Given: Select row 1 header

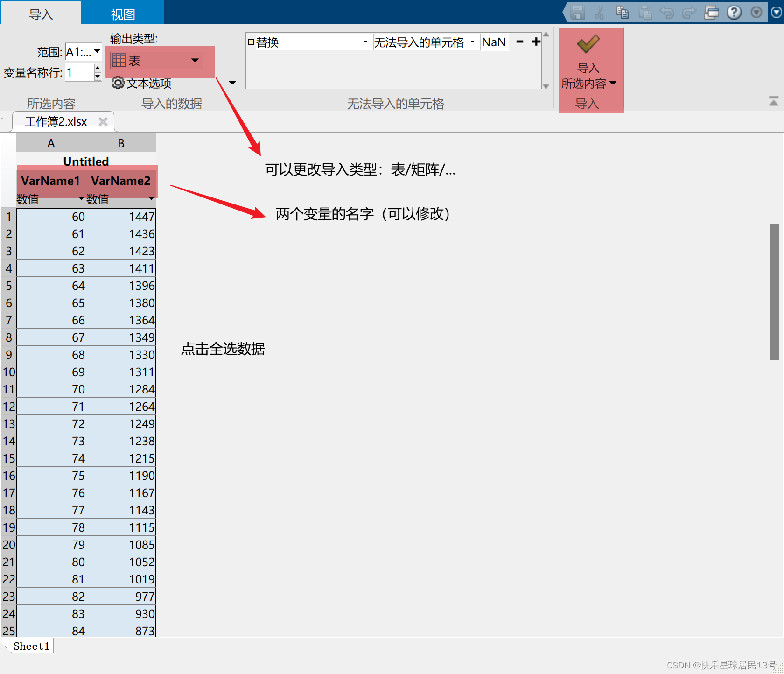Looking at the screenshot, I should click(x=9, y=217).
